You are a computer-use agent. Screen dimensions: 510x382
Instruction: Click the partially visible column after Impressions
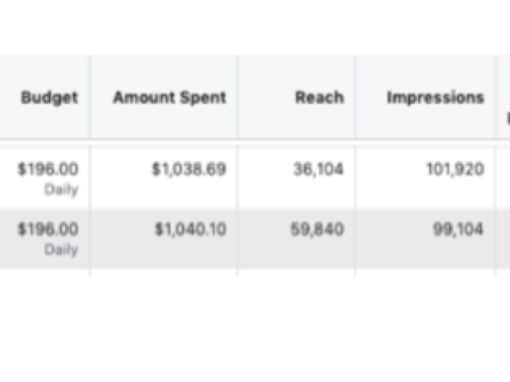pyautogui.click(x=504, y=97)
